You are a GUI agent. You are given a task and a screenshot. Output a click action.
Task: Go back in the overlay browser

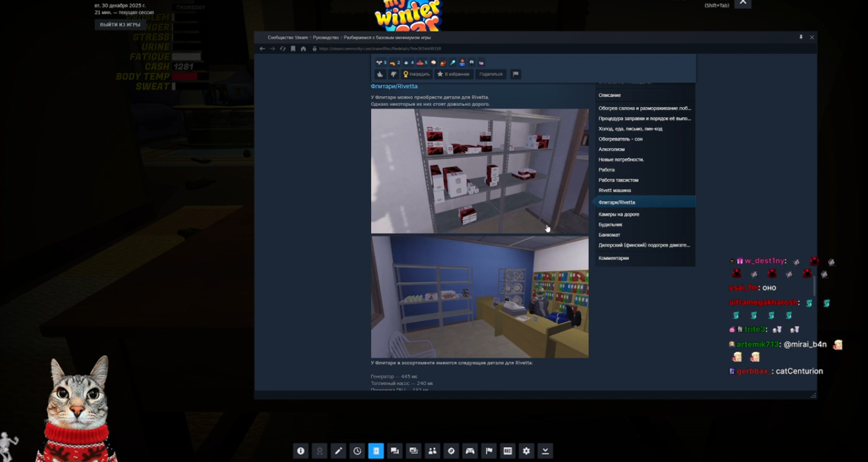pos(262,49)
